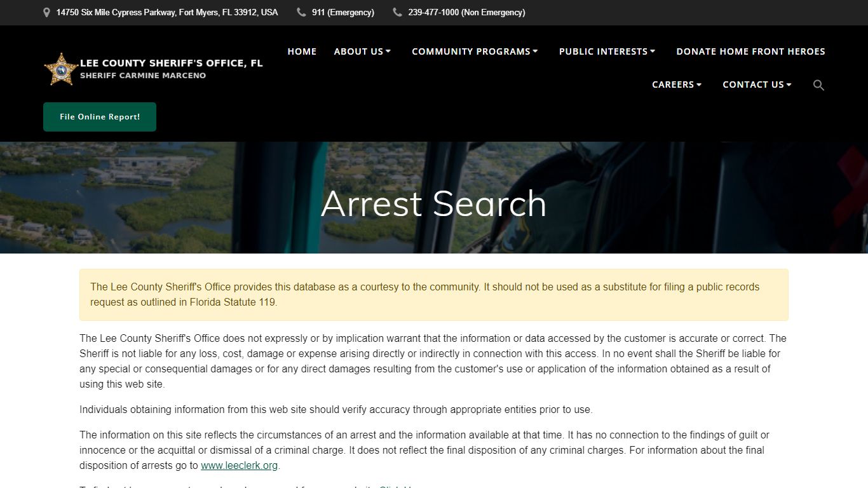Click the Lee County Sheriff's Office title text
Screen dimensions: 868x488
tap(172, 63)
